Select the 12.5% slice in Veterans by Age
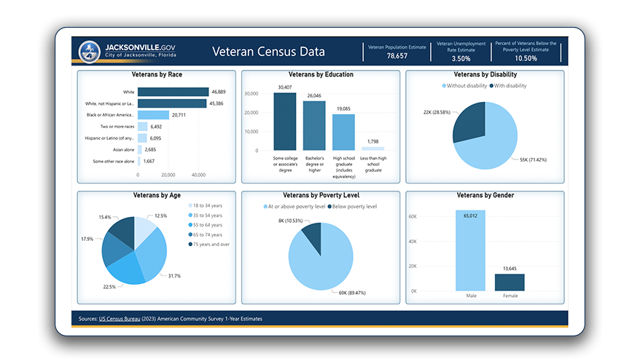 (143, 230)
